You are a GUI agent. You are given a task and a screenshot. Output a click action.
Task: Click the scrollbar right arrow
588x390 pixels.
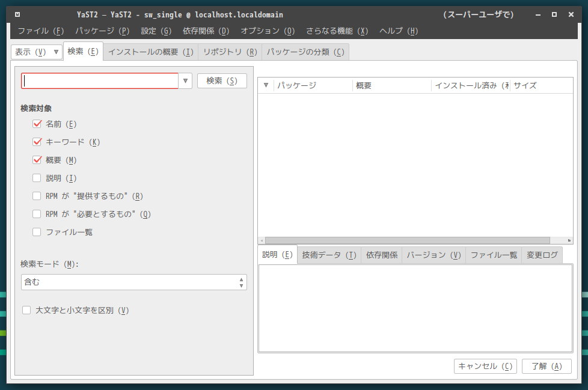(569, 240)
